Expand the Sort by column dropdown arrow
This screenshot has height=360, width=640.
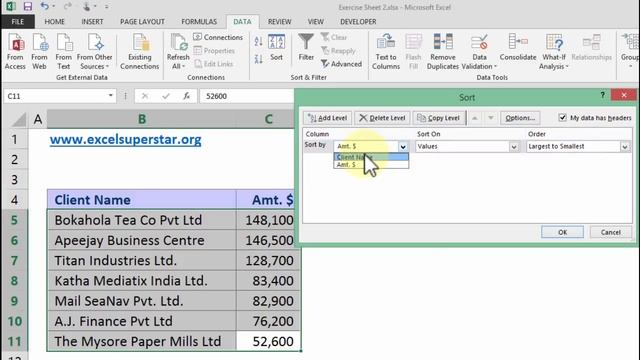coord(403,147)
